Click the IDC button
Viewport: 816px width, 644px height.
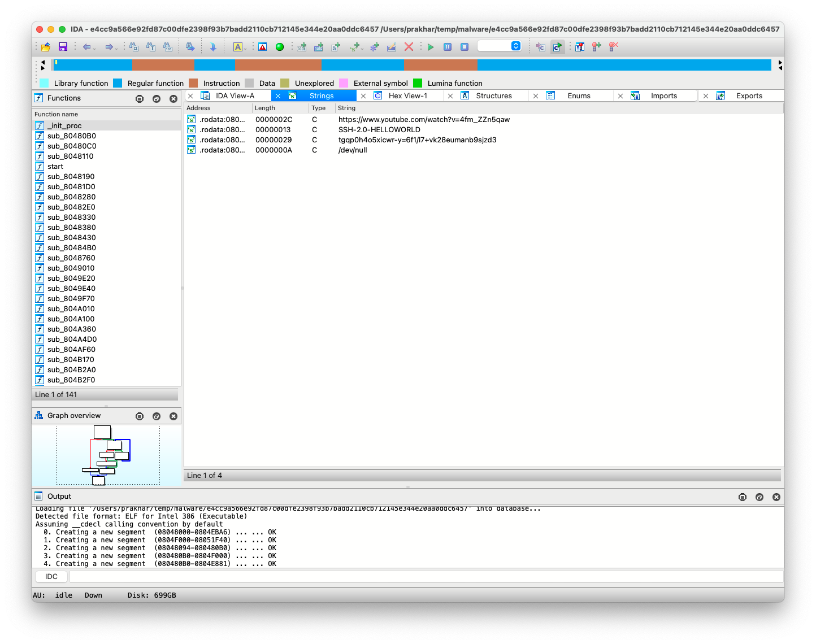pyautogui.click(x=51, y=577)
